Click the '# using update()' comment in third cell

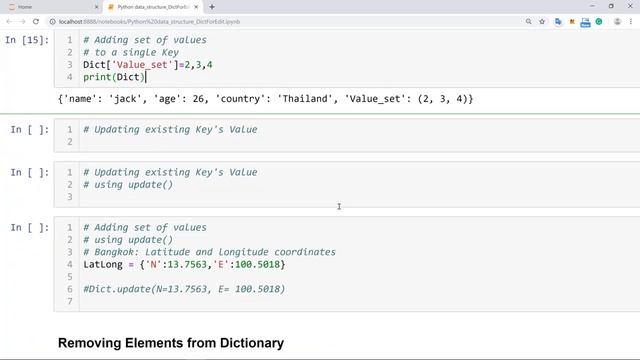(128, 184)
